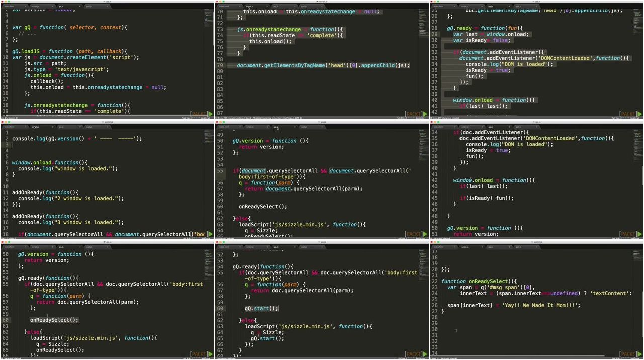644x360 pixels.
Task: Open the frame showing console.log(gQ.version()) code
Action: click(x=107, y=180)
